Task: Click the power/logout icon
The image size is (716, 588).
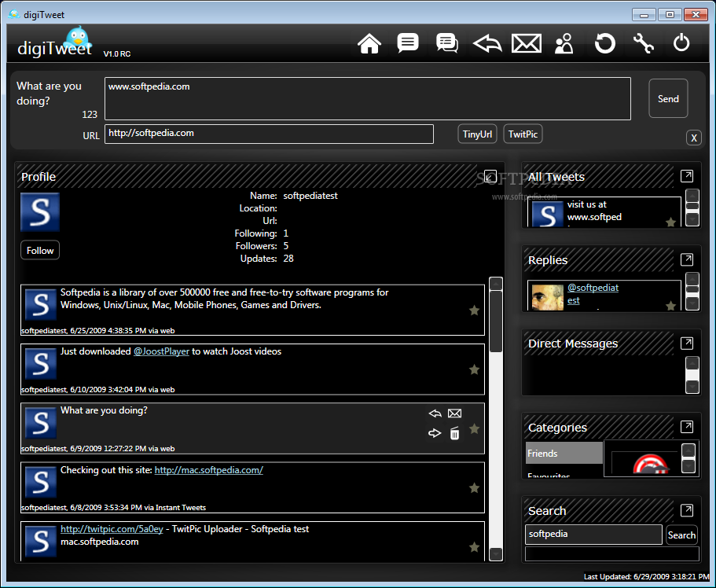Action: click(681, 43)
